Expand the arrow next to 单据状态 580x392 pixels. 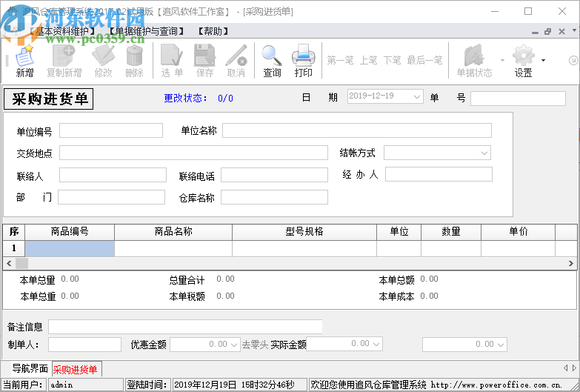(502, 60)
